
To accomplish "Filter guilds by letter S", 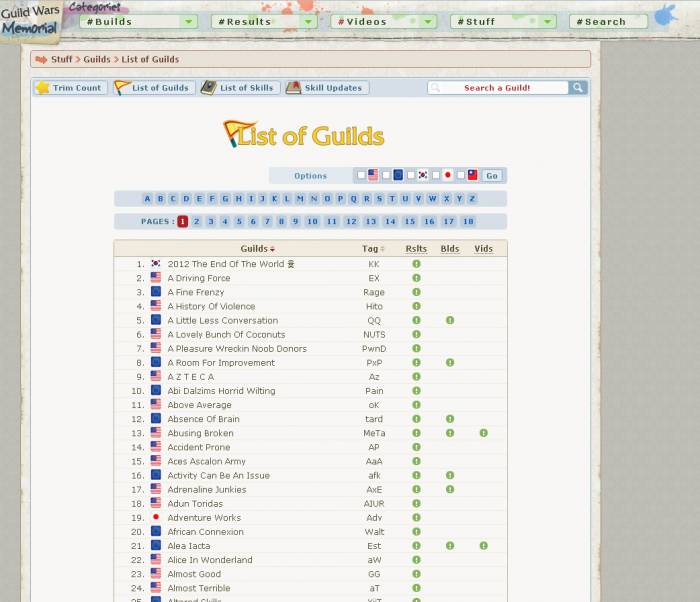I will (379, 199).
